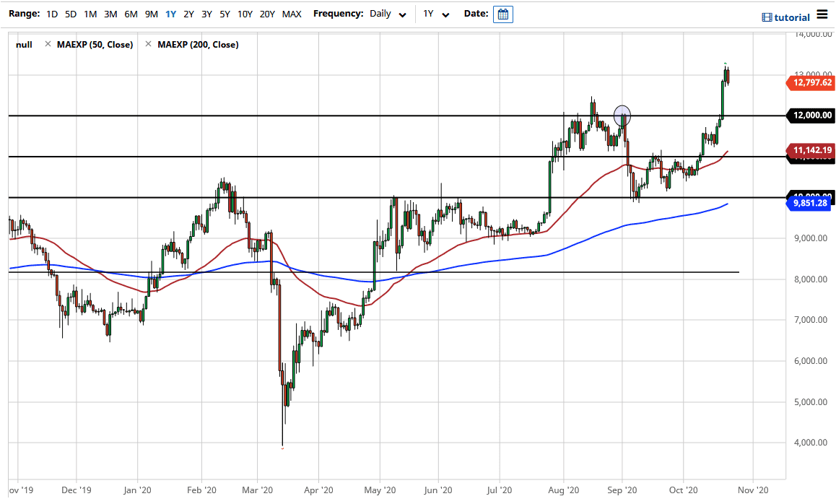The width and height of the screenshot is (836, 504).
Task: Click the MAEXP (50, Close) legend label
Action: [95, 44]
